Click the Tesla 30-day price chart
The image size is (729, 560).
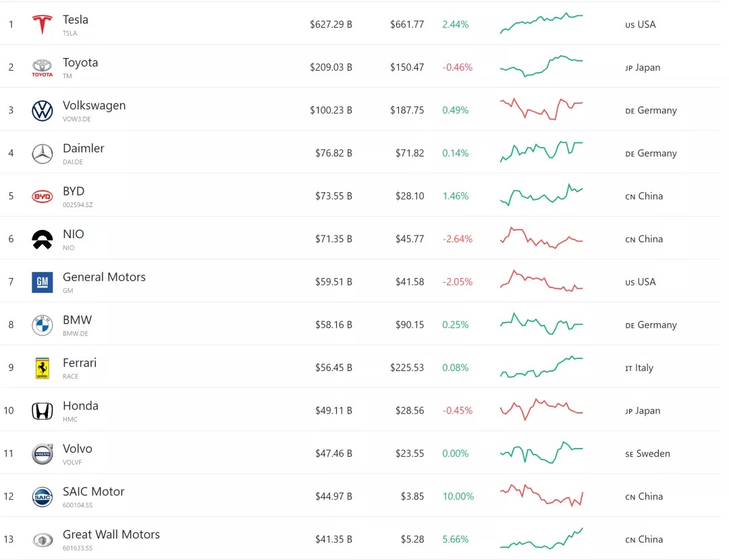[x=541, y=24]
